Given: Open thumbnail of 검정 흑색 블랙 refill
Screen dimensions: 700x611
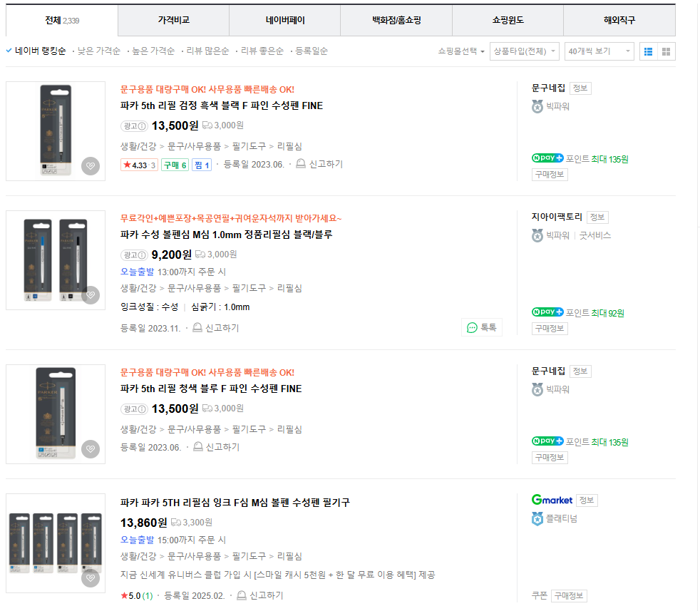Looking at the screenshot, I should tap(56, 131).
